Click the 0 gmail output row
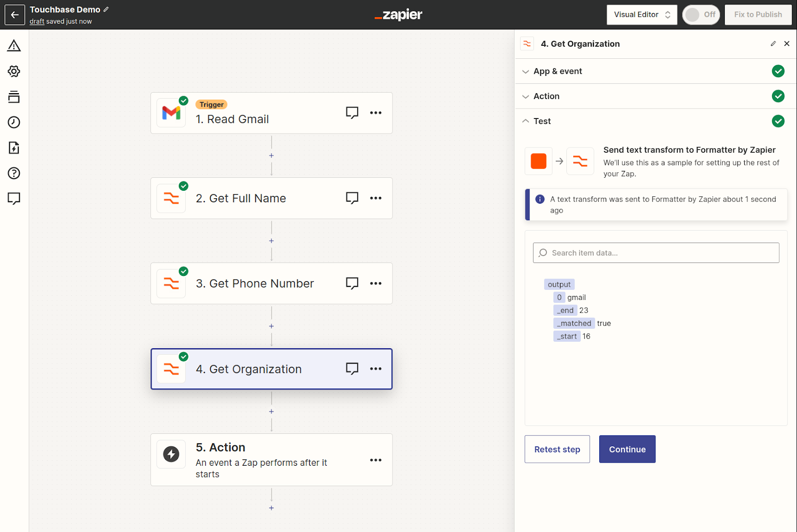This screenshot has height=532, width=797. [x=570, y=297]
